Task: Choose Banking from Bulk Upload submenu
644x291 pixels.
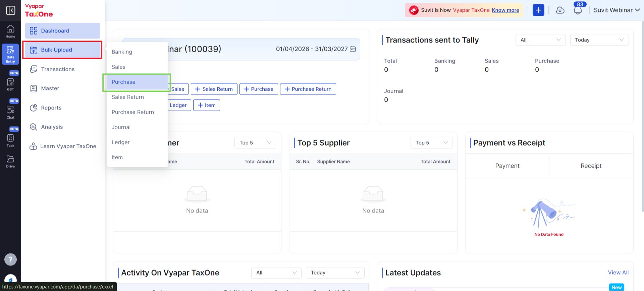Action: click(x=138, y=52)
